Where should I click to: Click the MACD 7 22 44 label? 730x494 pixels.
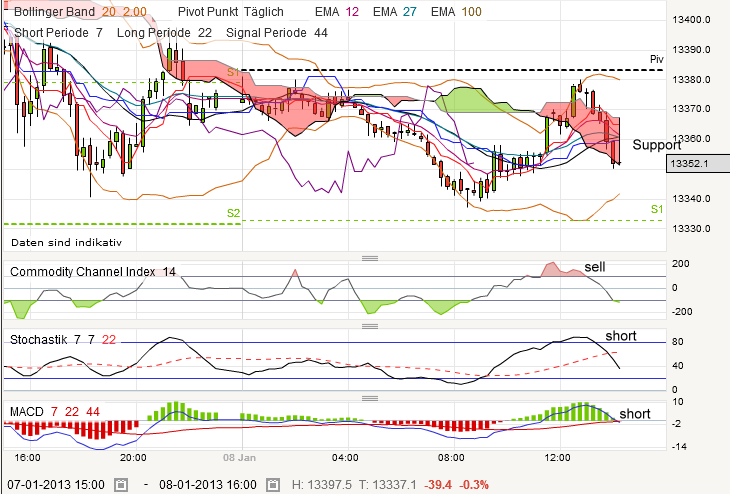coord(54,412)
